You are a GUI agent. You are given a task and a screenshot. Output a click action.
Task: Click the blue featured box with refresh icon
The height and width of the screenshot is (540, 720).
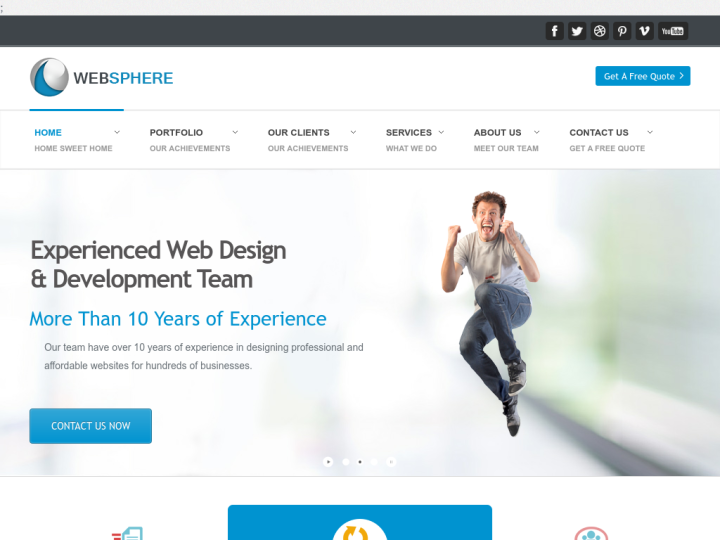360,523
